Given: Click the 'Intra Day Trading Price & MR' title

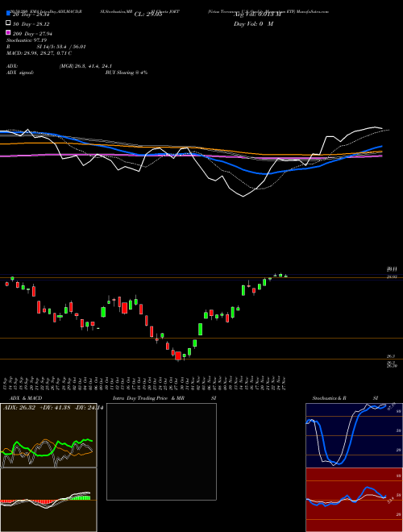Looking at the screenshot, I should 148,398.
